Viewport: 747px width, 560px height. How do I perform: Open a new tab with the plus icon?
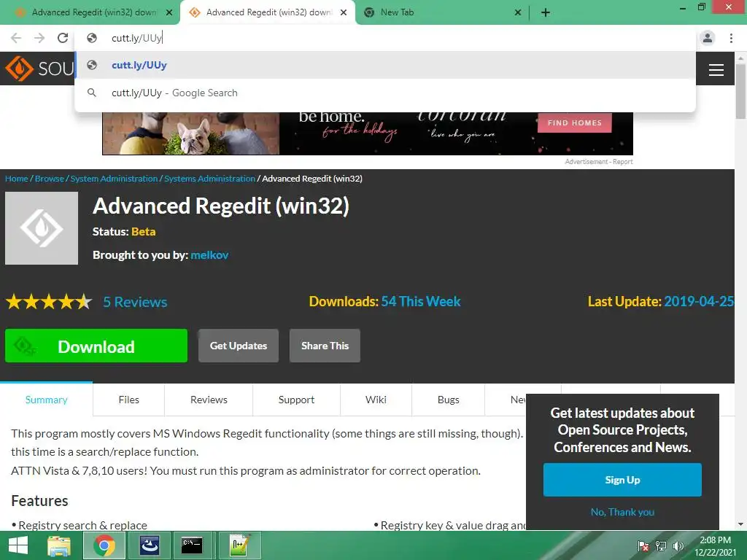tap(546, 12)
